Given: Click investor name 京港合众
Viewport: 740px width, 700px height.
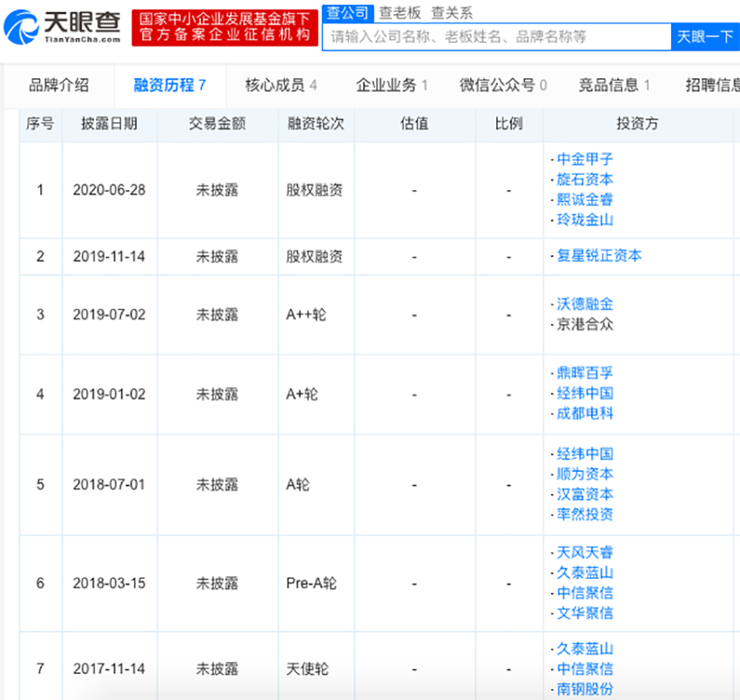Looking at the screenshot, I should [x=584, y=325].
